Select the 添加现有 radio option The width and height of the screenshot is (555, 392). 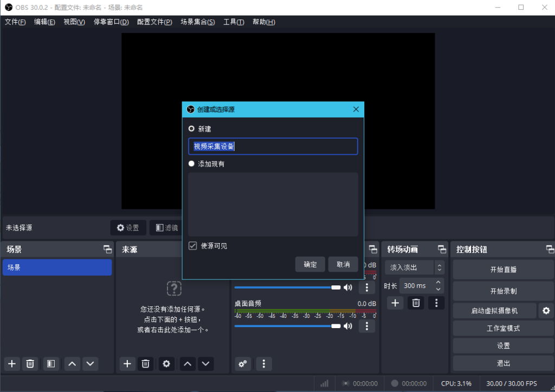coord(191,164)
